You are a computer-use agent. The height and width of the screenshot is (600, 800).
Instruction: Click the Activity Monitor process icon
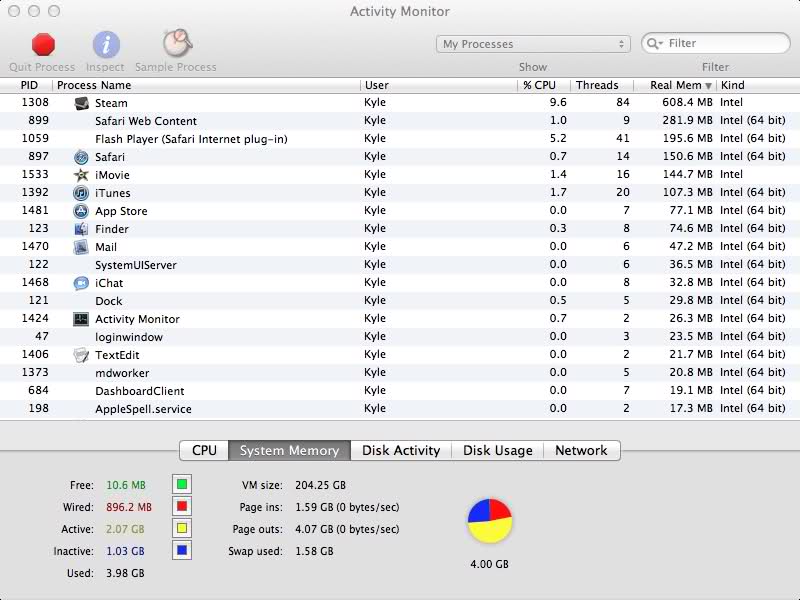[x=81, y=319]
